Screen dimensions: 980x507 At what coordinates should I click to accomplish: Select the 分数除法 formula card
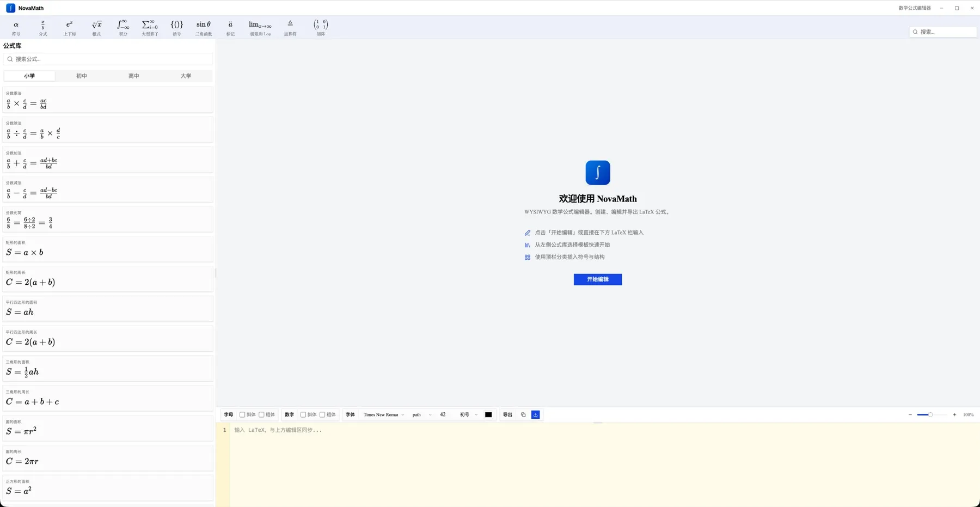(108, 130)
